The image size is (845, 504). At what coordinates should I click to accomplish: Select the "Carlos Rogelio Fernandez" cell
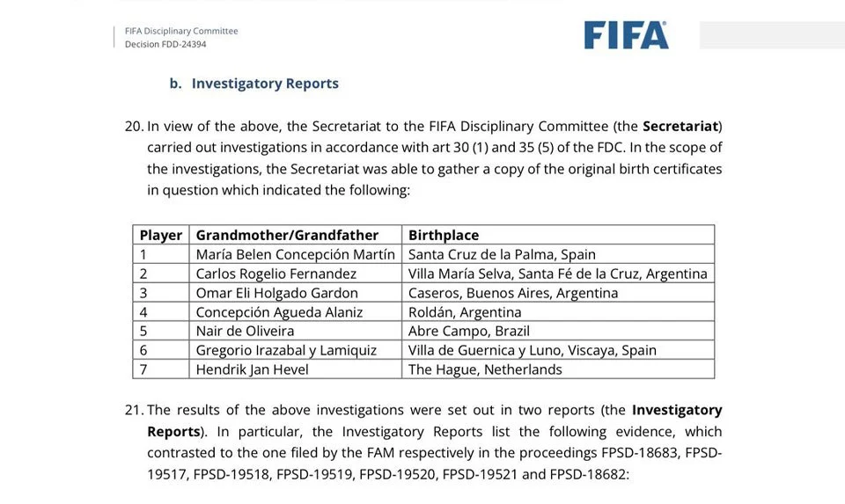point(276,274)
